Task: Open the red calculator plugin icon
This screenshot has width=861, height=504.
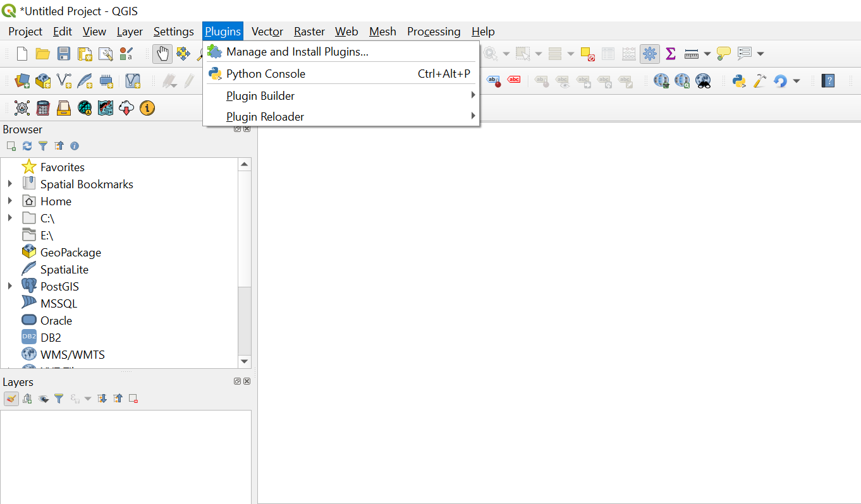Action: tap(43, 108)
